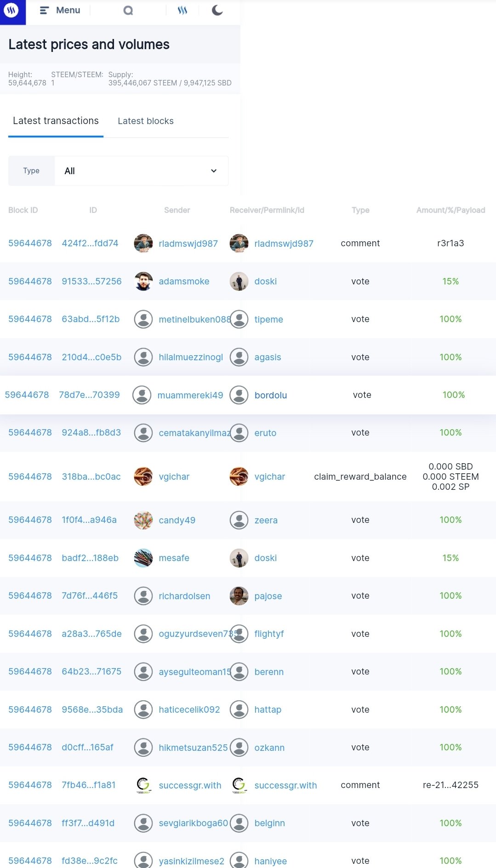
Task: Click vgichar sender avatar icon
Action: point(143,477)
